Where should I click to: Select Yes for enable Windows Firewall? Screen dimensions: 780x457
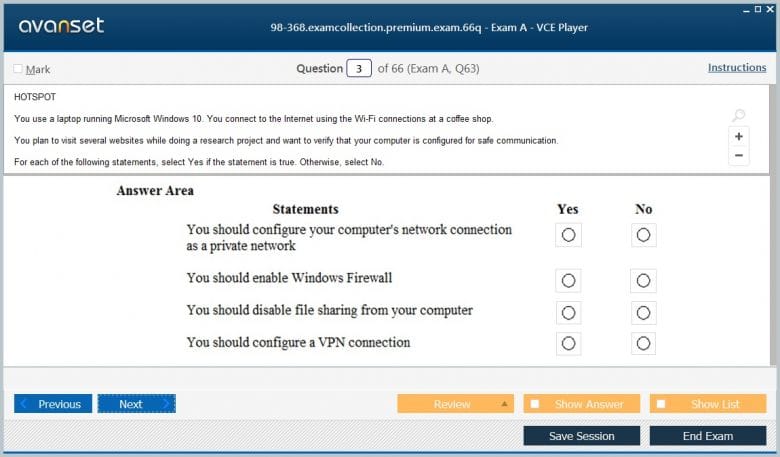coord(568,281)
